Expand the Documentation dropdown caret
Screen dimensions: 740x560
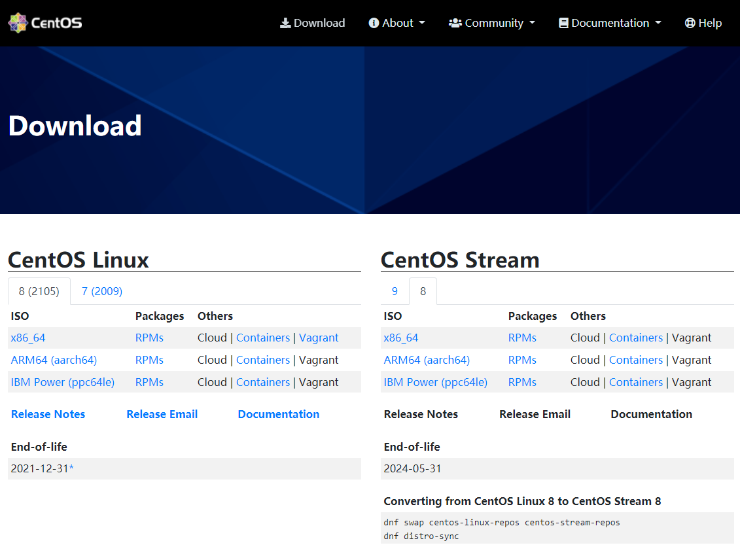click(x=658, y=23)
